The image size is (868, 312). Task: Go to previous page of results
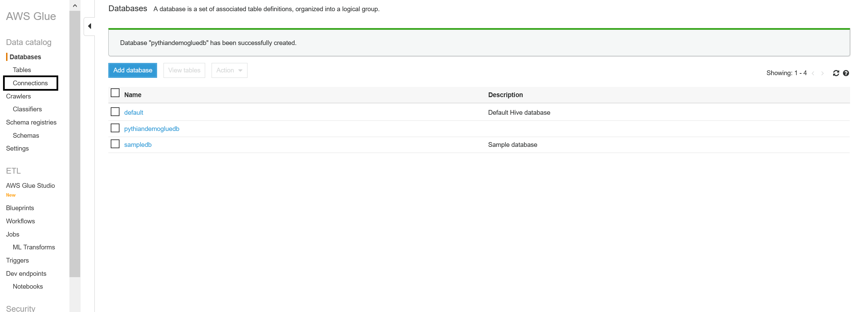(x=813, y=73)
